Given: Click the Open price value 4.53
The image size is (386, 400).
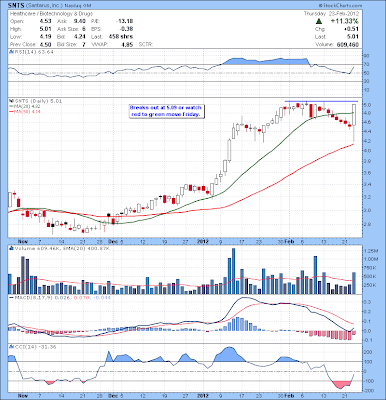Looking at the screenshot, I should 45,21.
